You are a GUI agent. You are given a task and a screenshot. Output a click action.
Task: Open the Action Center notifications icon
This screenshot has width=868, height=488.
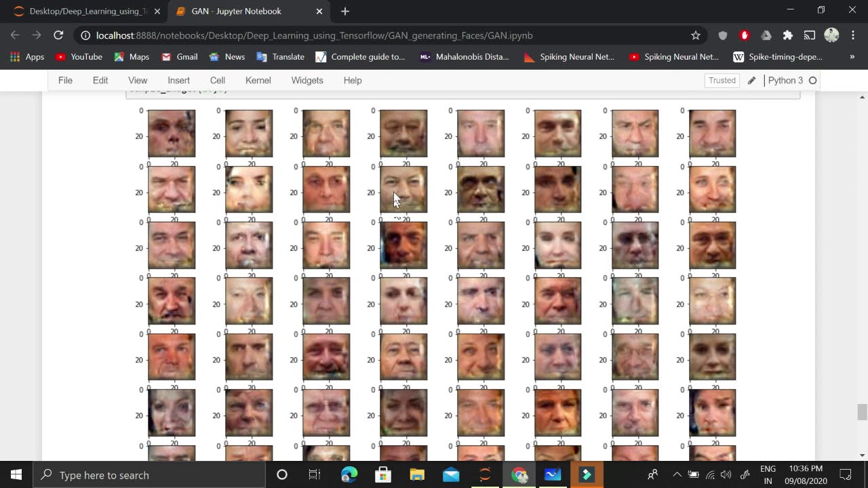click(x=846, y=474)
